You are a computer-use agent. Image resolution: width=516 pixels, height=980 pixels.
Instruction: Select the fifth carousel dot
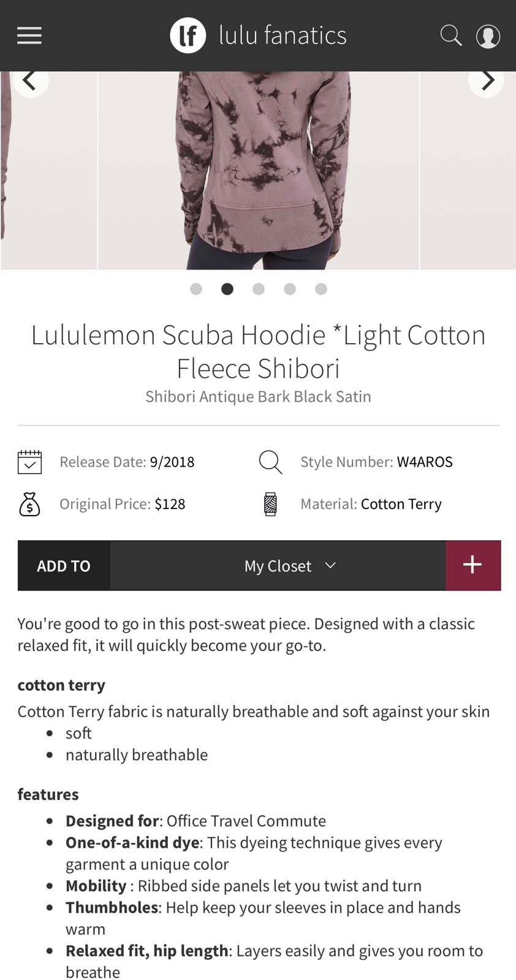[x=321, y=289]
